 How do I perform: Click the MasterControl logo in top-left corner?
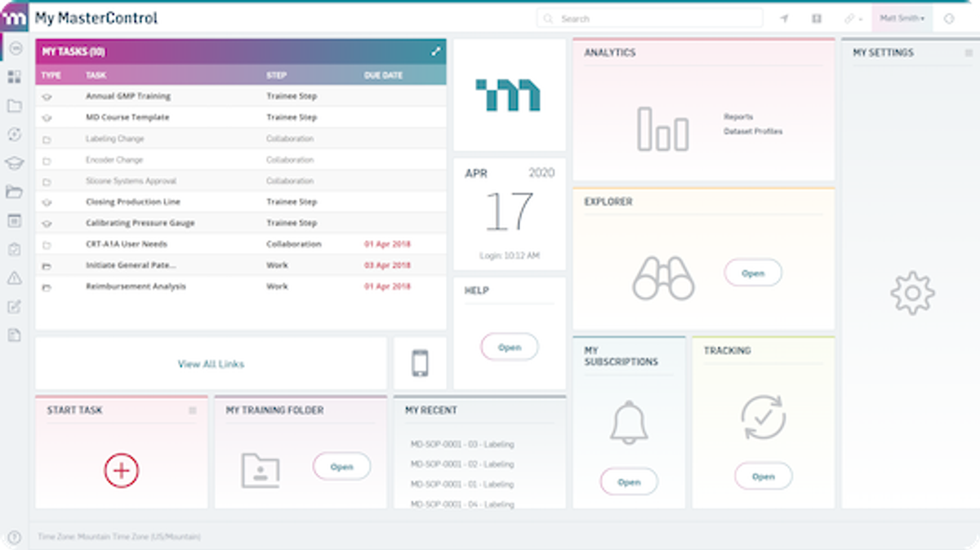pyautogui.click(x=14, y=18)
